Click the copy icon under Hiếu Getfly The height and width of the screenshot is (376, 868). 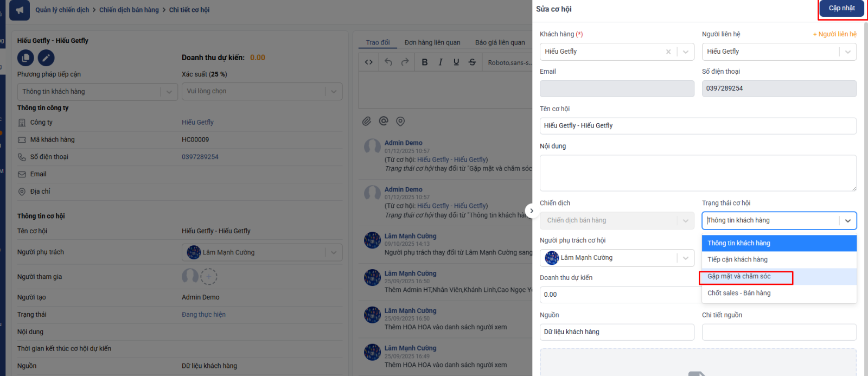point(25,58)
